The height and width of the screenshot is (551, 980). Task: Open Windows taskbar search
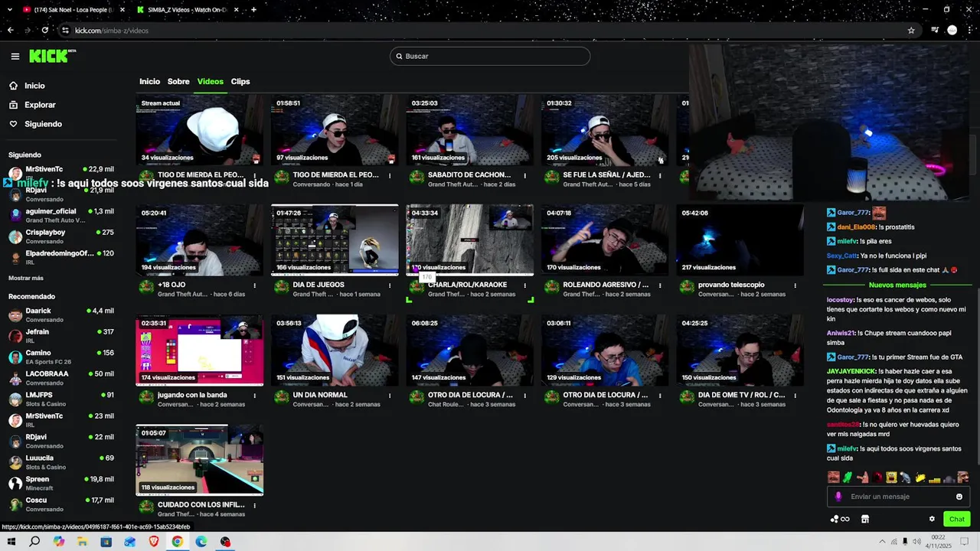coord(34,542)
